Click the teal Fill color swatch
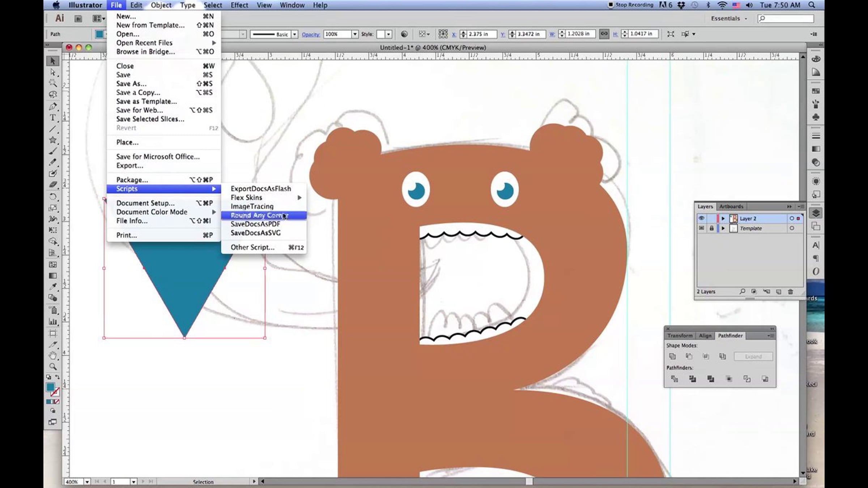868x488 pixels. click(50, 387)
